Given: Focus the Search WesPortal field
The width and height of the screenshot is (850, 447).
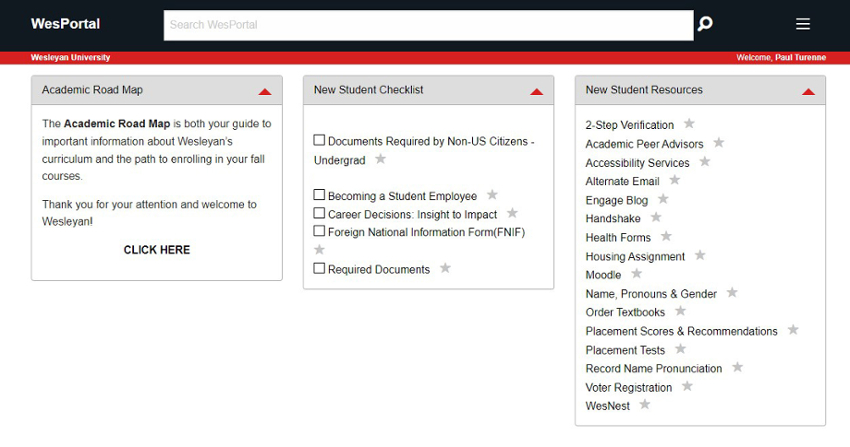Looking at the screenshot, I should [428, 25].
